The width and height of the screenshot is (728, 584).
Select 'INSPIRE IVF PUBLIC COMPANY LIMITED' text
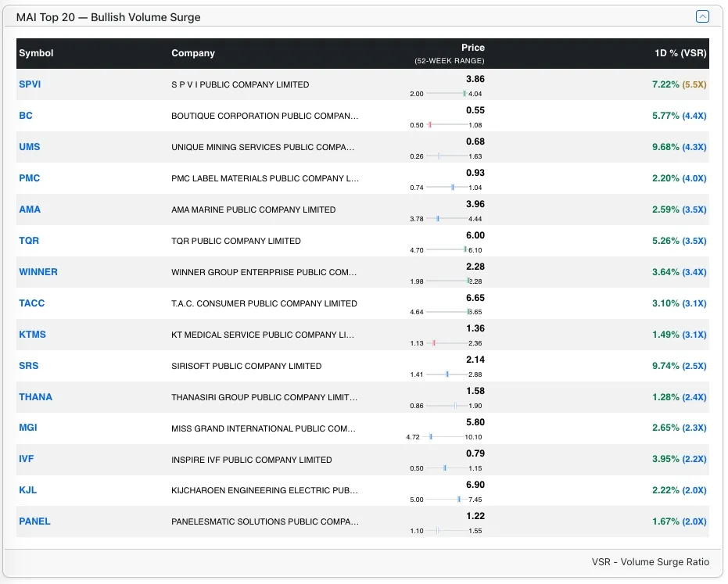pos(252,460)
